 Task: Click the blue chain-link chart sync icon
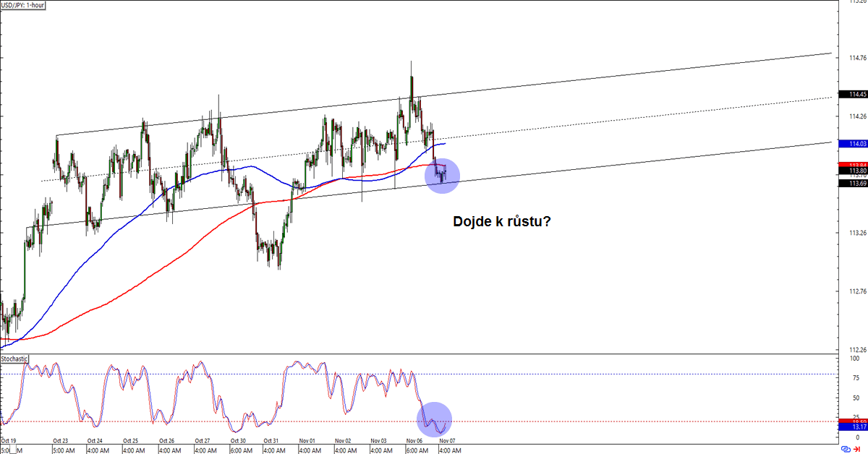(x=846, y=449)
